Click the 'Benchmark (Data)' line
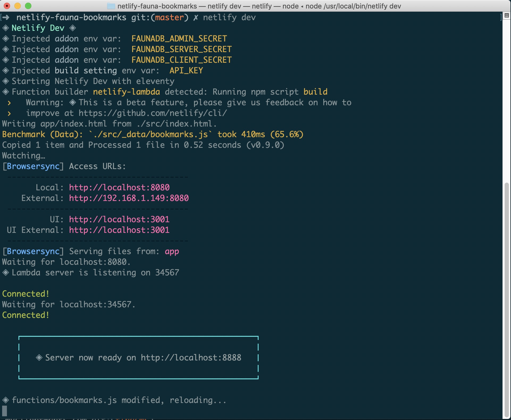The width and height of the screenshot is (511, 420). [153, 134]
